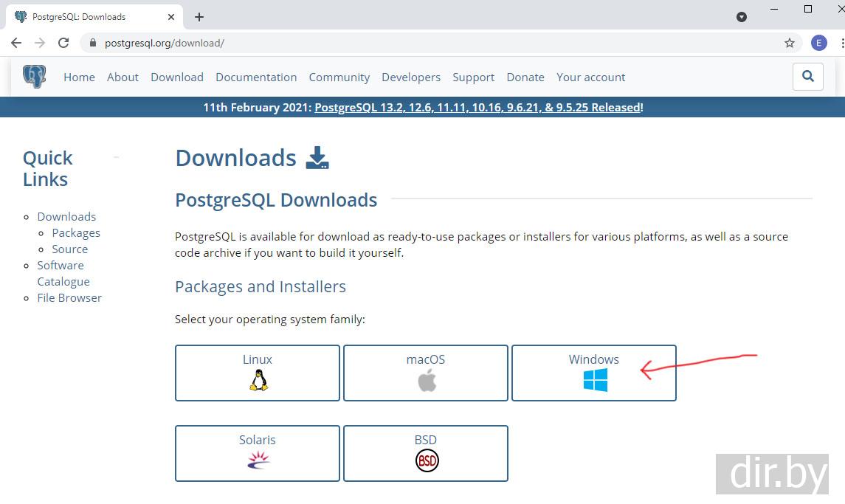Bookmark this page with the star icon
This screenshot has height=504, width=845.
(790, 43)
